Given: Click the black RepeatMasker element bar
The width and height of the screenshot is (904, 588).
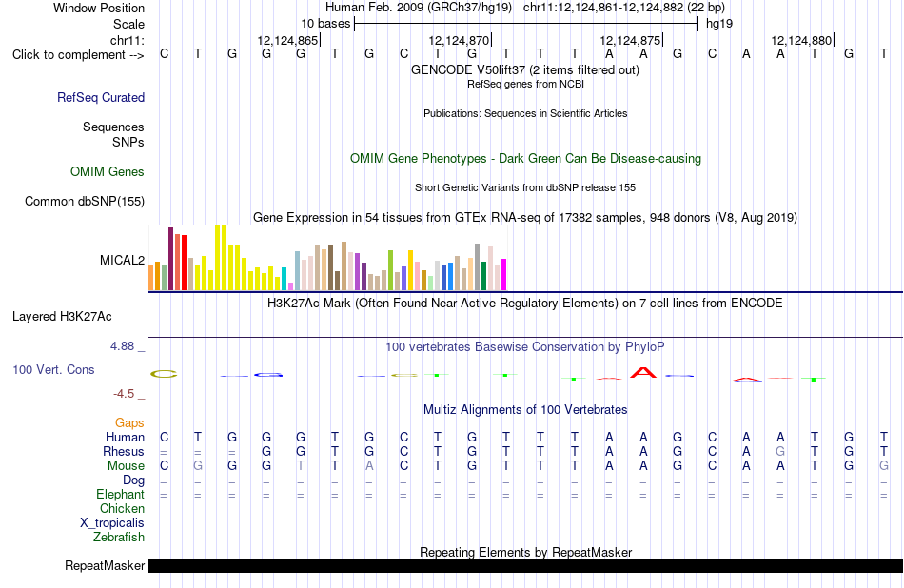Looking at the screenshot, I should [x=525, y=565].
